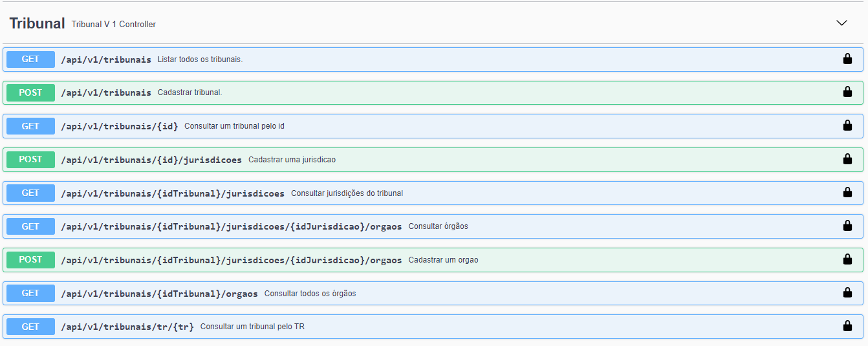
Task: Click lock icon on Consultar todos os órgãos row
Action: pos(847,292)
